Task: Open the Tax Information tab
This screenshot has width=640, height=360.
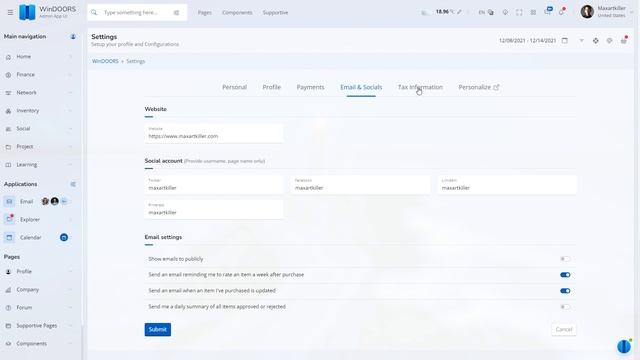Action: [420, 87]
